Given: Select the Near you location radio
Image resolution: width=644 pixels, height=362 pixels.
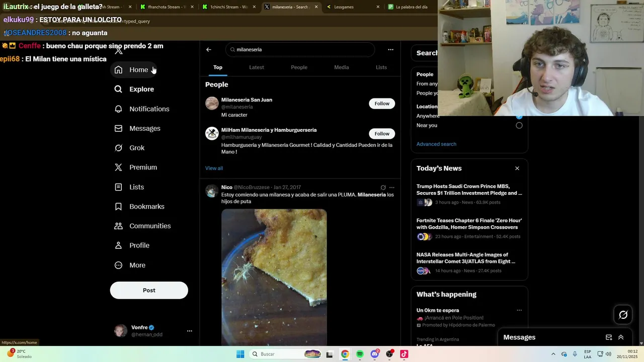Looking at the screenshot, I should pos(519,126).
